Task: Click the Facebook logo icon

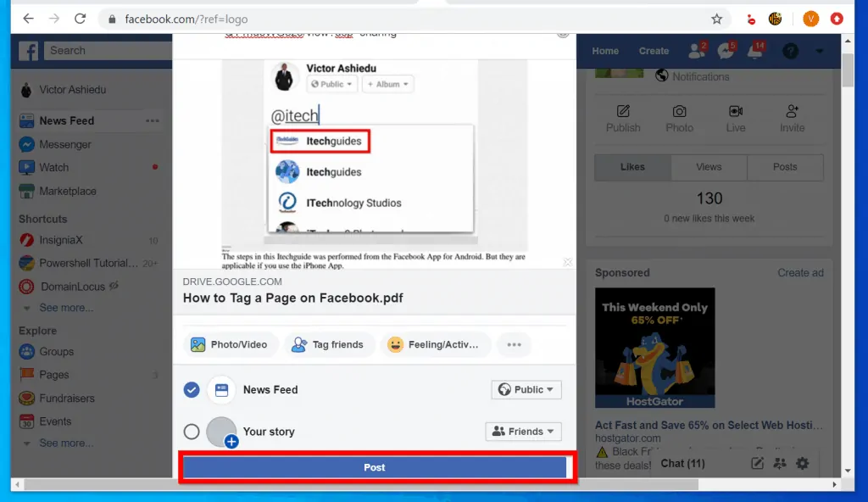Action: coord(28,51)
